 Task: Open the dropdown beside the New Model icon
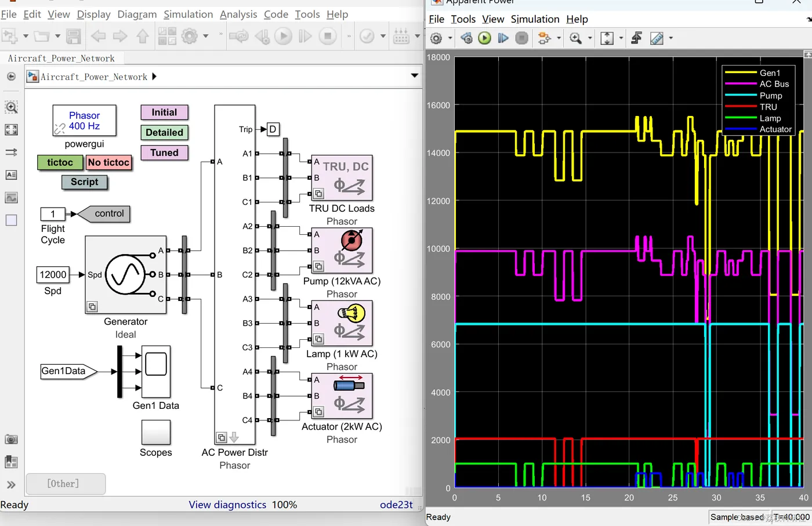(26, 37)
